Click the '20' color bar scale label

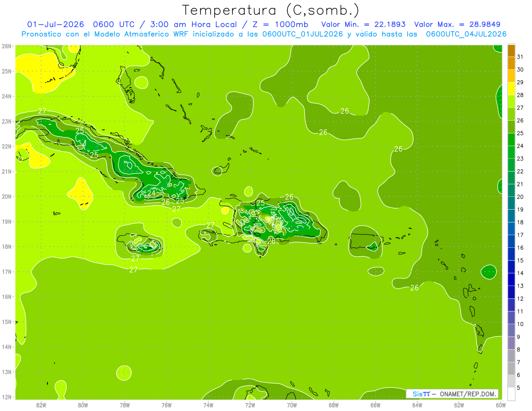[520, 197]
